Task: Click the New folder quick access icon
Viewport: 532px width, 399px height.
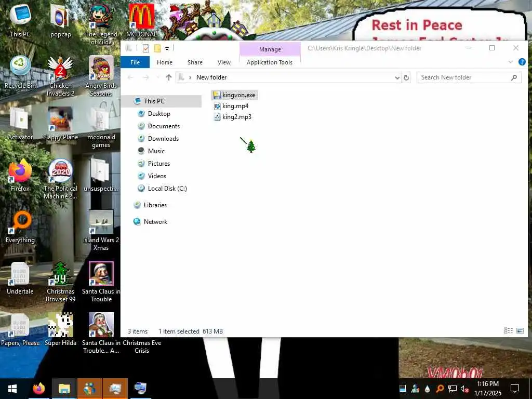Action: pos(157,48)
